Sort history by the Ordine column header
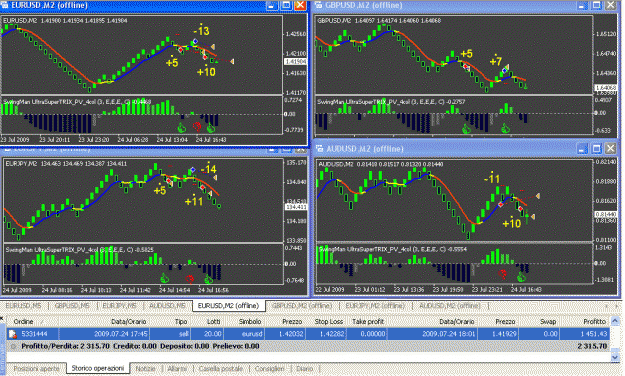Screen dimensions: 625x376 click(23, 322)
